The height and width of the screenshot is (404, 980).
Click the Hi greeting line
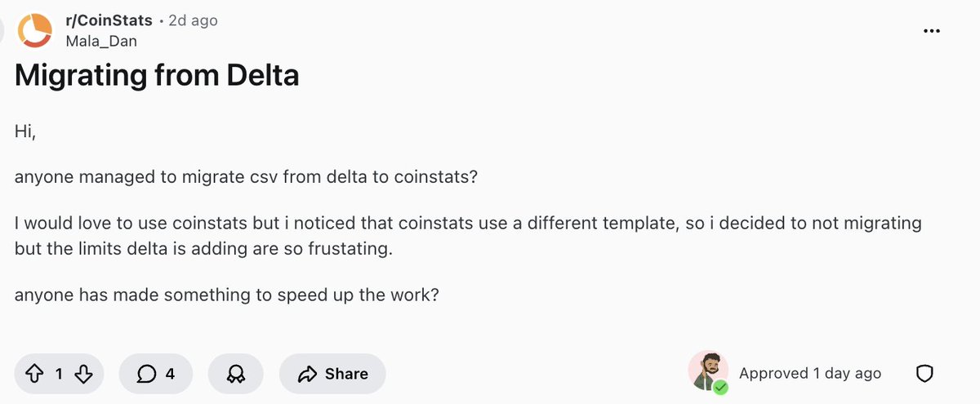tap(25, 131)
